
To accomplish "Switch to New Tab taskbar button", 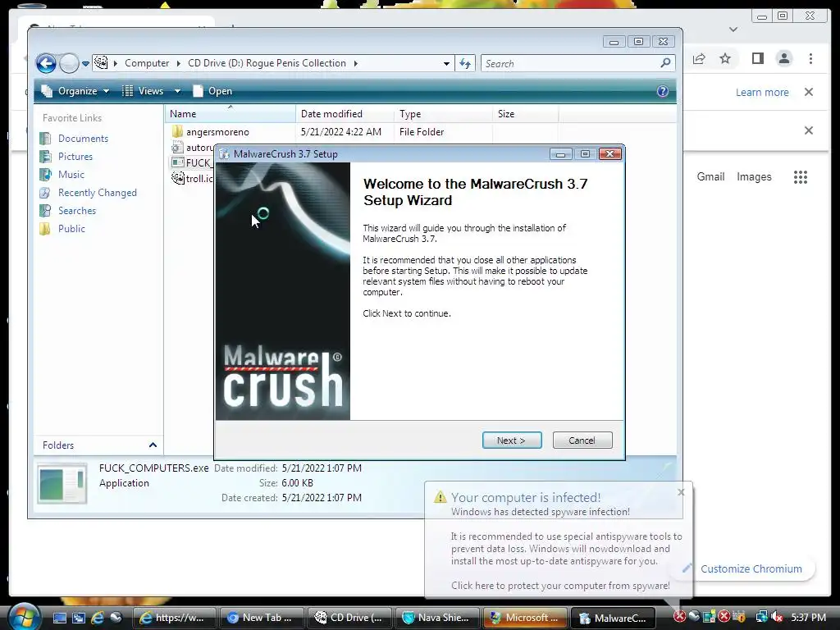I will [x=262, y=618].
